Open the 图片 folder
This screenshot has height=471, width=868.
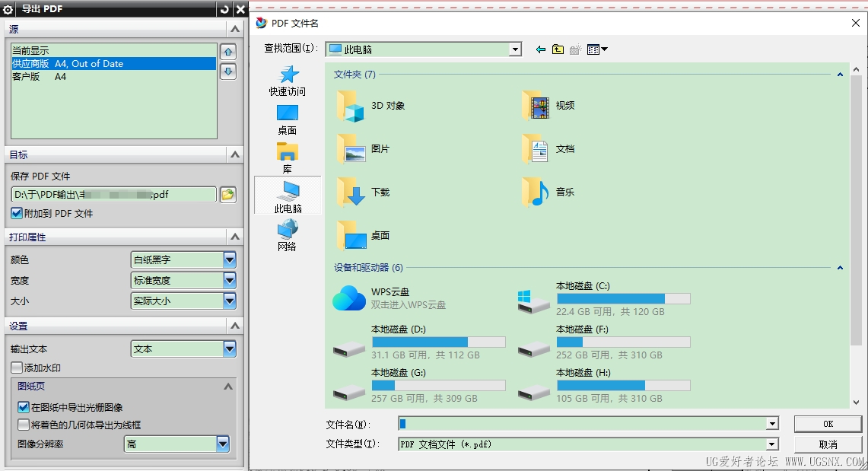pyautogui.click(x=363, y=149)
